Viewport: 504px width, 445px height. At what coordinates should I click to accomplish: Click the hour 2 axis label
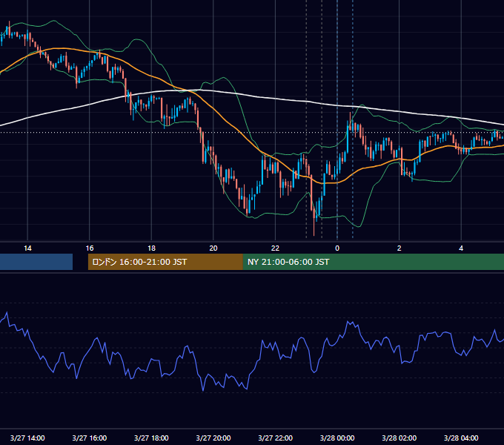click(399, 248)
